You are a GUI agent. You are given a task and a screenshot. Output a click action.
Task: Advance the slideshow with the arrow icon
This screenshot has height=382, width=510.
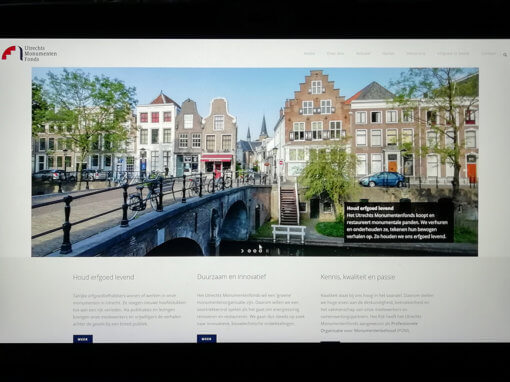coord(242,251)
